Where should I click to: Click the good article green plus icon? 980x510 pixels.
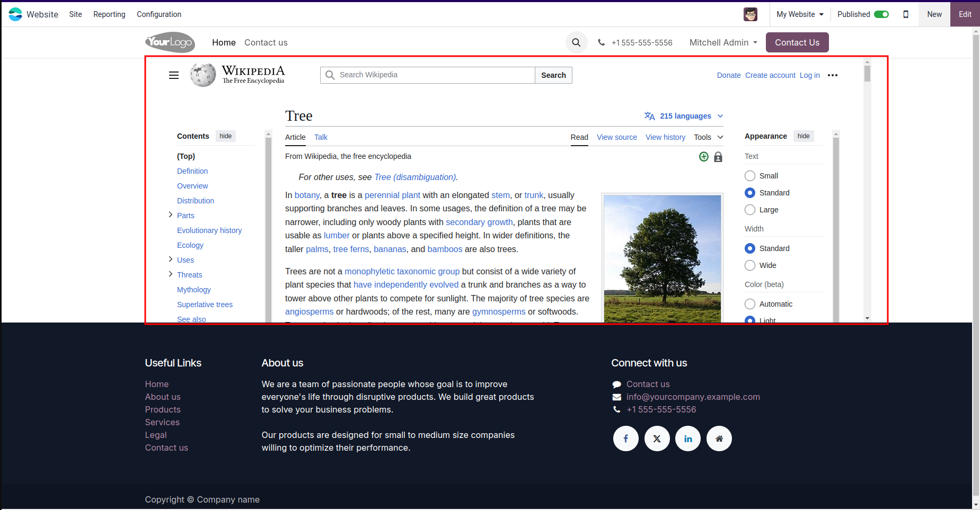(704, 156)
